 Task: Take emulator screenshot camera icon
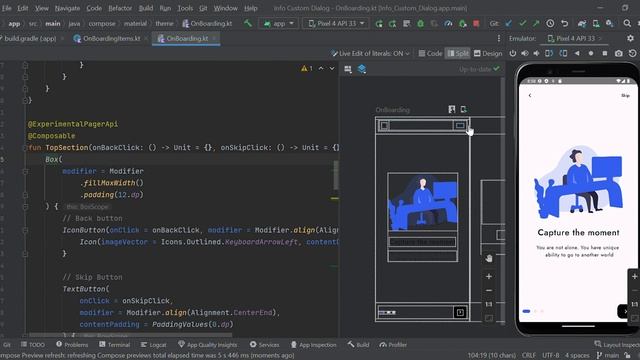tap(619, 53)
